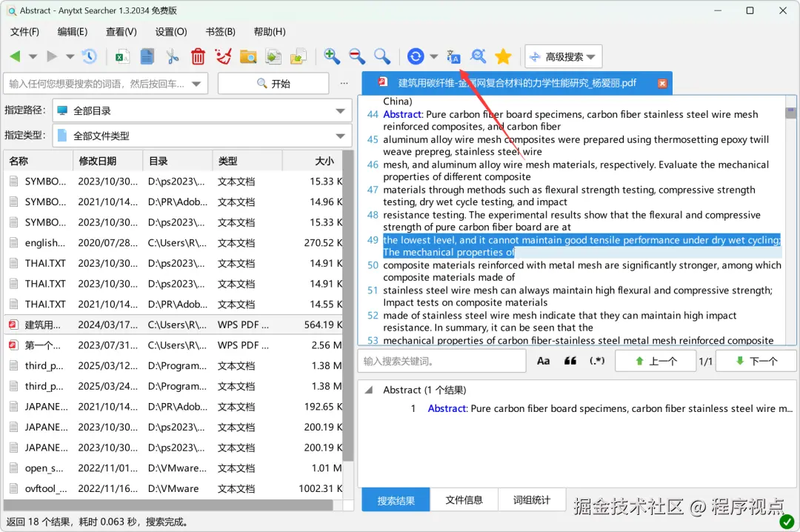Click the file list horizontal scrollbar
The image size is (800, 532).
(x=168, y=505)
